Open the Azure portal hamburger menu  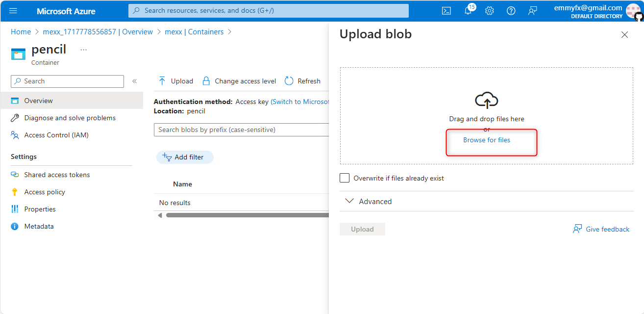[13, 11]
